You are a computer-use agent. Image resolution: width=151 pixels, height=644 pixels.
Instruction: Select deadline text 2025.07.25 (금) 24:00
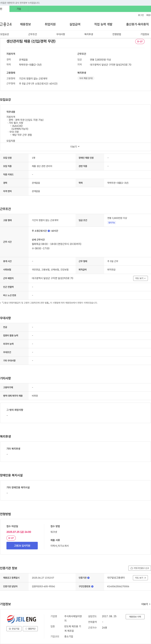tap(19, 532)
